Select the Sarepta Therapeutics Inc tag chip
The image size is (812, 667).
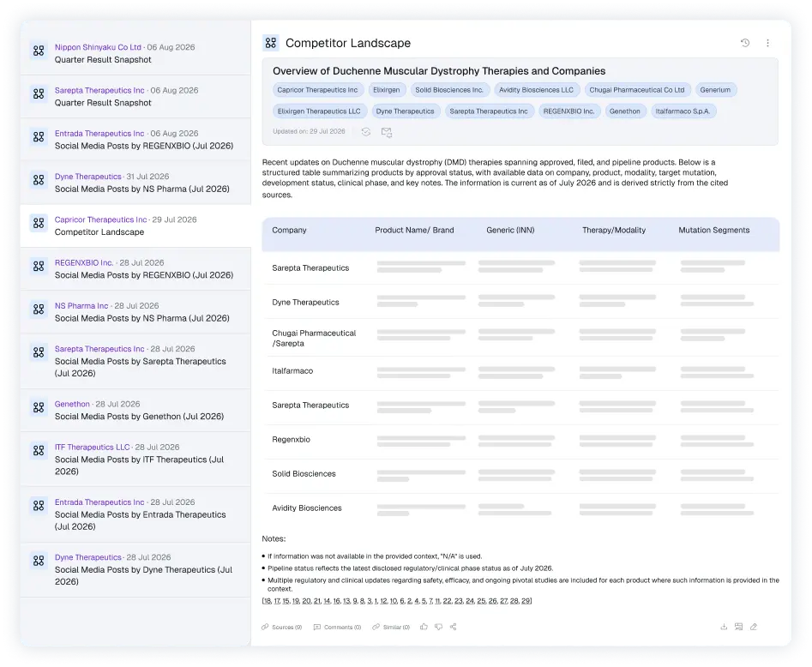pyautogui.click(x=489, y=111)
